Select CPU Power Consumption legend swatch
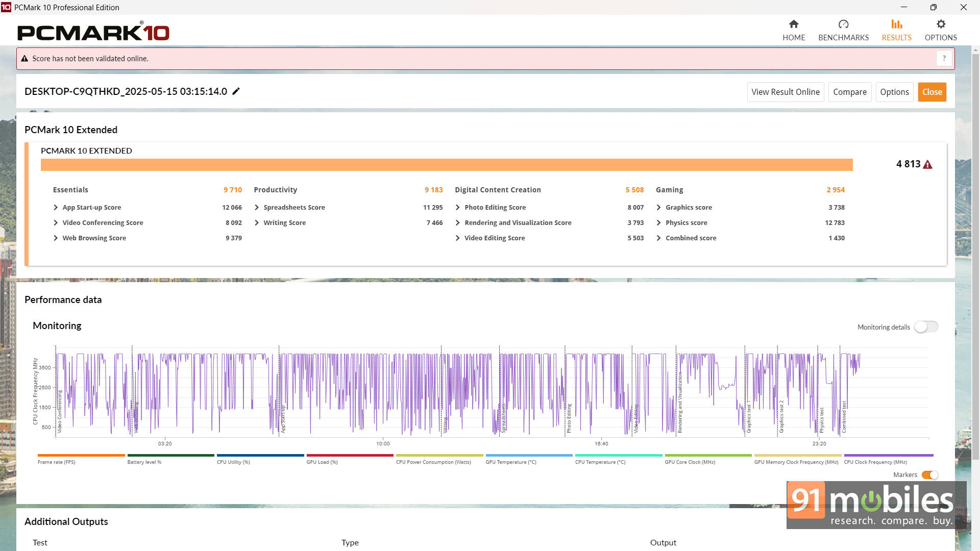980x551 pixels. pyautogui.click(x=439, y=455)
